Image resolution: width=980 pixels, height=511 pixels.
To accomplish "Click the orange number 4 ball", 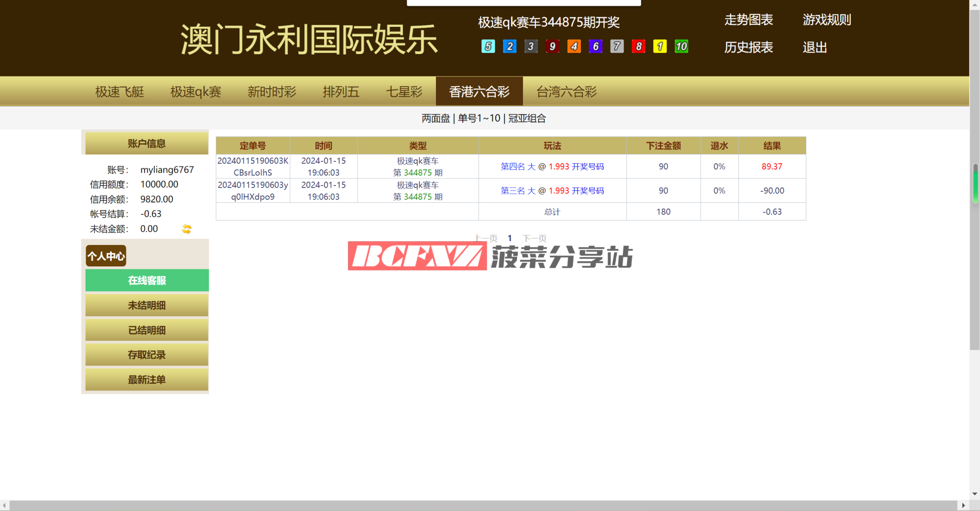I will pyautogui.click(x=574, y=46).
